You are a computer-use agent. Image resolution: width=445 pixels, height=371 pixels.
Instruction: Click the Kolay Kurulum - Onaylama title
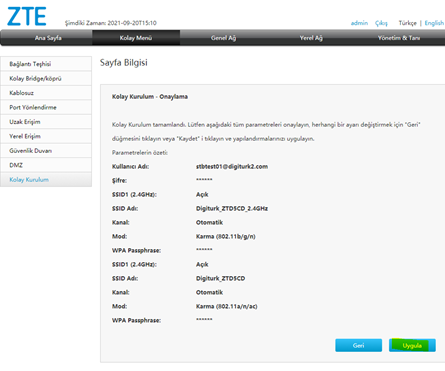150,97
